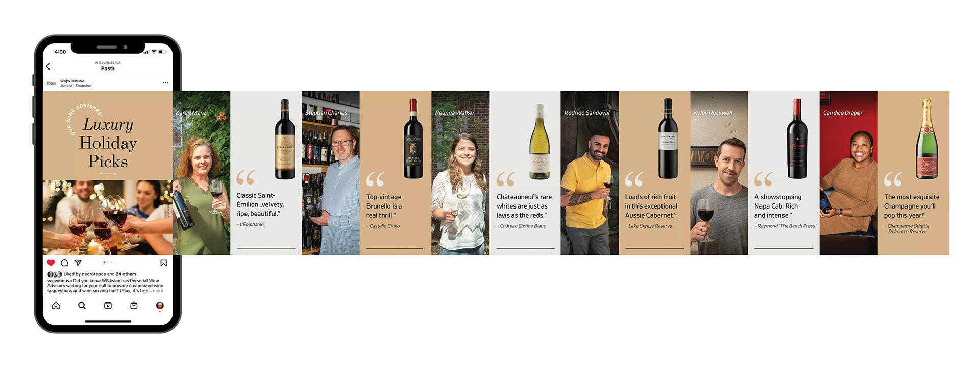This screenshot has height=368, width=980.
Task: Open the Shop bag tab
Action: coord(134,305)
